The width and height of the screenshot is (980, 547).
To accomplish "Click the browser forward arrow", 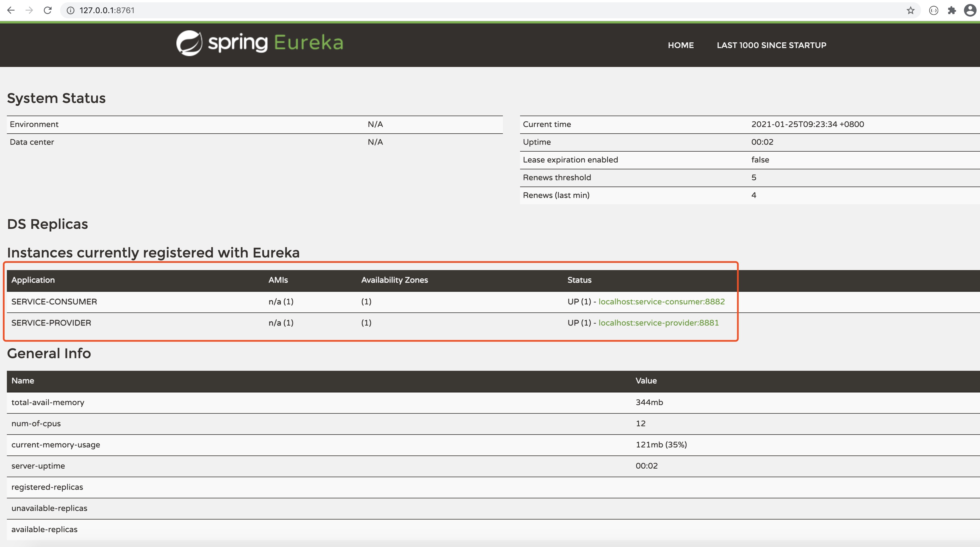I will 29,10.
